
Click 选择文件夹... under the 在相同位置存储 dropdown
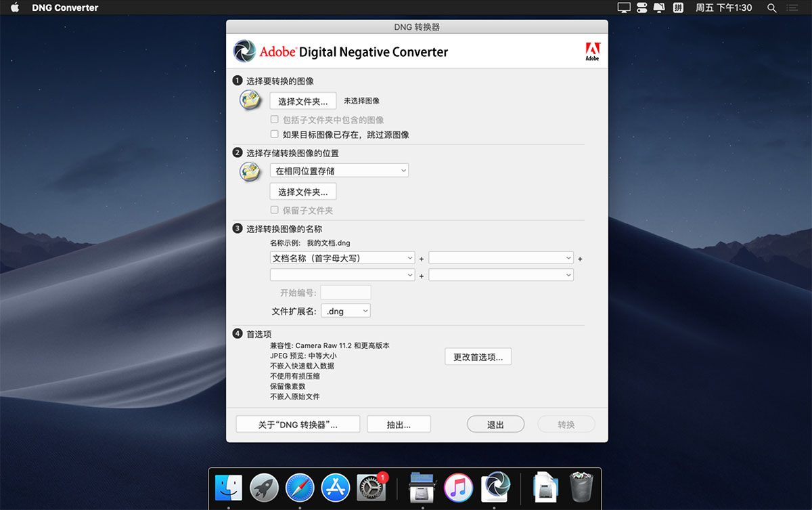[303, 192]
